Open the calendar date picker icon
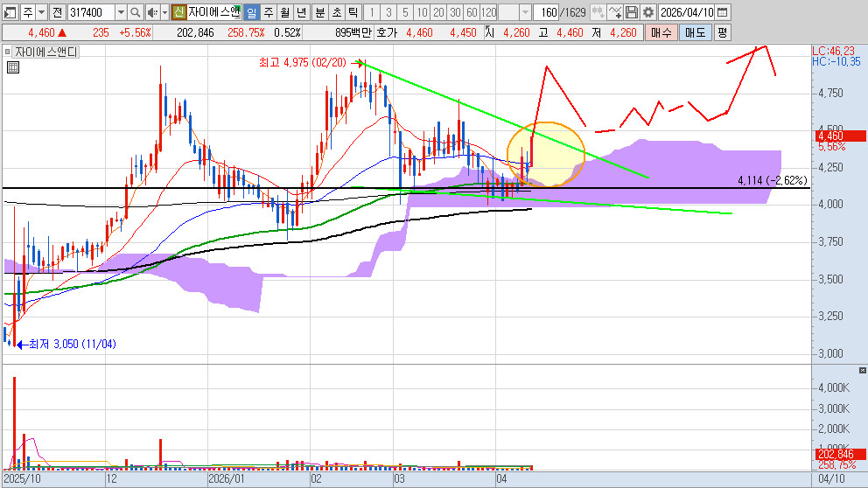The height and width of the screenshot is (488, 868). [722, 11]
